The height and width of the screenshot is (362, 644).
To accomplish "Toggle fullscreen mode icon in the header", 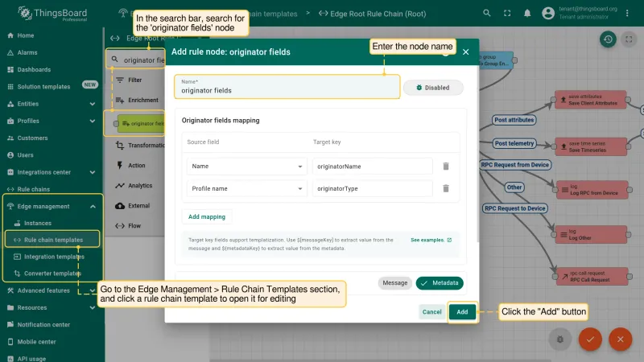I will coord(507,13).
